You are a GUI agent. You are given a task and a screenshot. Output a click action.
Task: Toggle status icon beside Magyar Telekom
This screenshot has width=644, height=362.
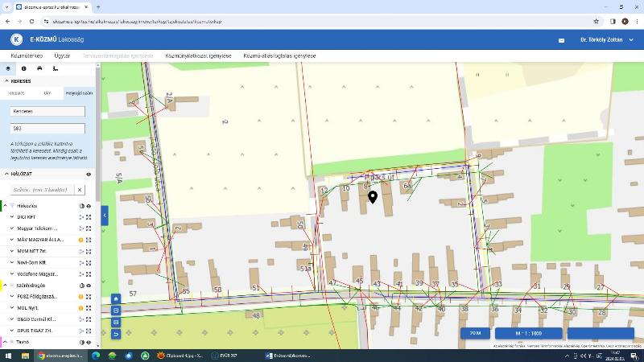(81, 228)
